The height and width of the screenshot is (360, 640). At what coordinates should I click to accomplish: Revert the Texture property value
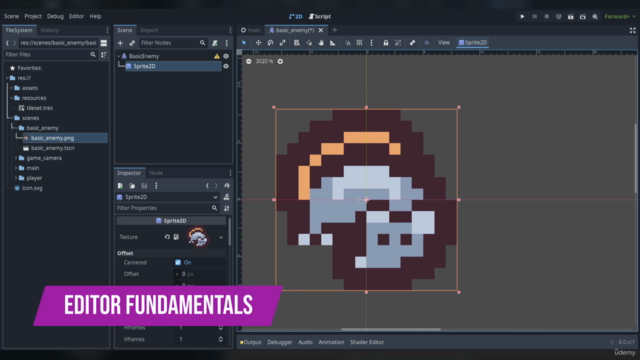[167, 237]
